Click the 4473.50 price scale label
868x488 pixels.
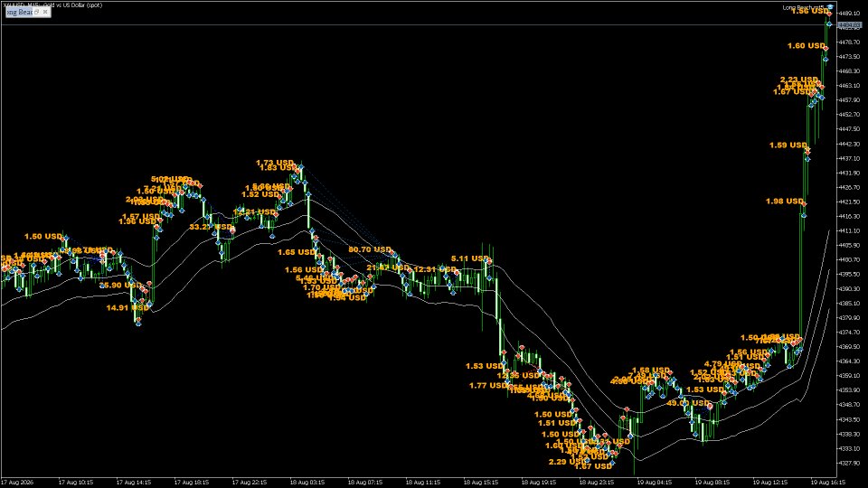850,56
